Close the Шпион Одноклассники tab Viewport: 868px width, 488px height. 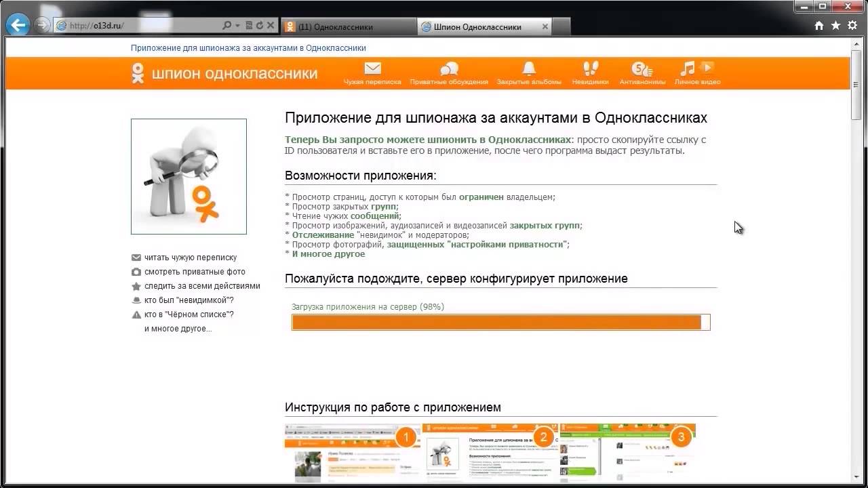pos(545,27)
